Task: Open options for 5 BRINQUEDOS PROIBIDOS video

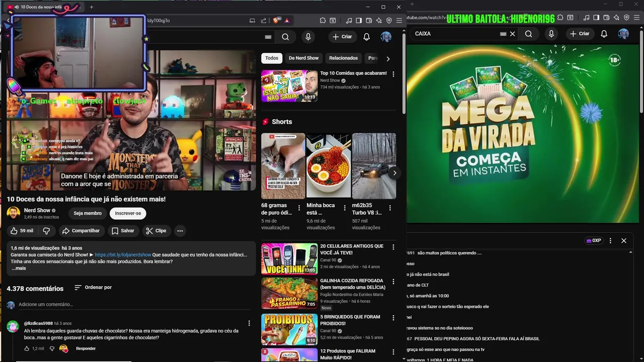Action: pos(393,318)
